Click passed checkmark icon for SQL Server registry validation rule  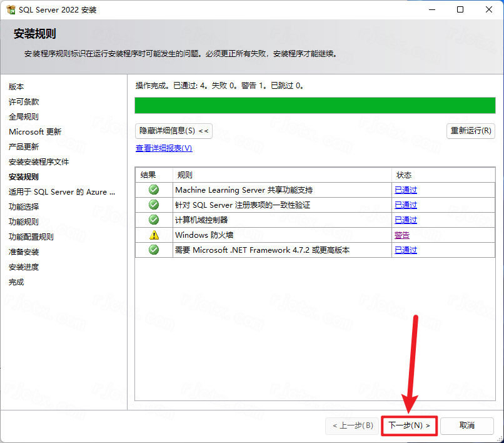(154, 205)
